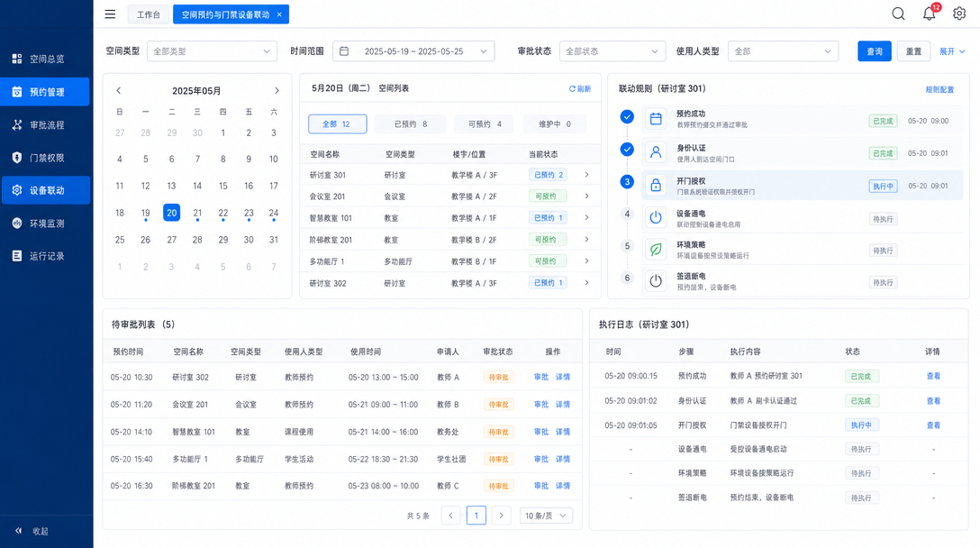Image resolution: width=980 pixels, height=548 pixels.
Task: Open the 使用人类型 dropdown
Action: coord(783,51)
